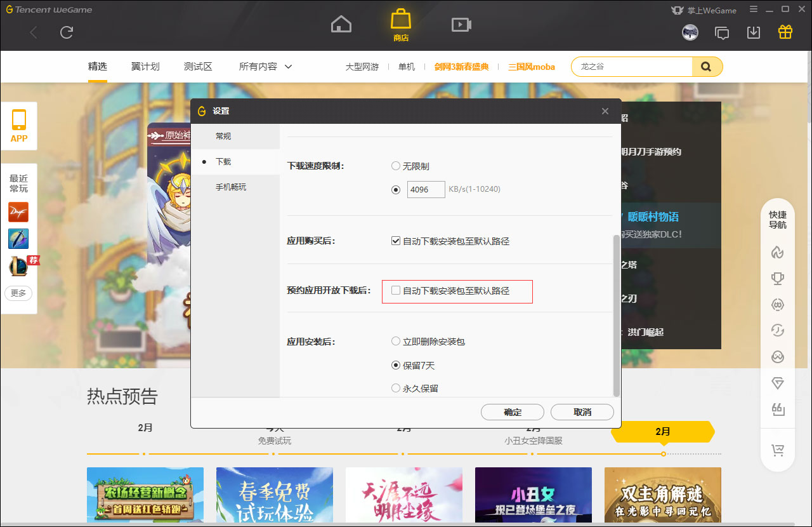Open the messages chat icon
The height and width of the screenshot is (527, 812).
(722, 31)
